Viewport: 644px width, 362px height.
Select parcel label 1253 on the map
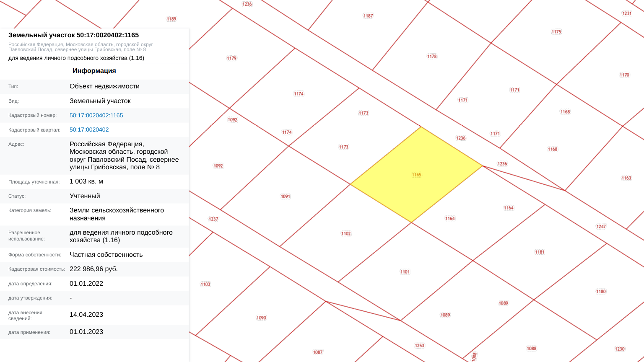(x=419, y=346)
